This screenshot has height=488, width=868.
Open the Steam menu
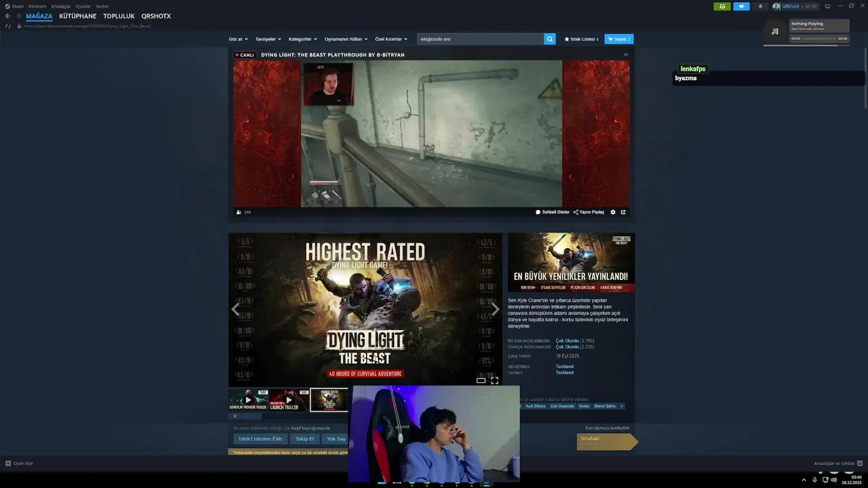[18, 6]
